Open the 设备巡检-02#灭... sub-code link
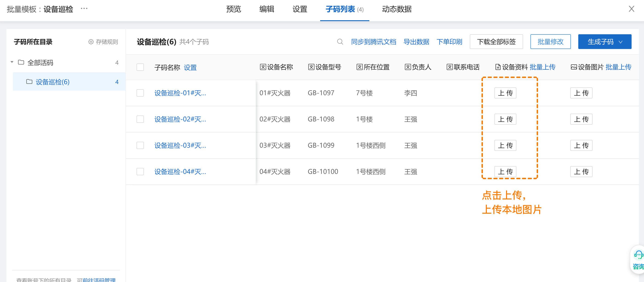The image size is (644, 282). (180, 119)
